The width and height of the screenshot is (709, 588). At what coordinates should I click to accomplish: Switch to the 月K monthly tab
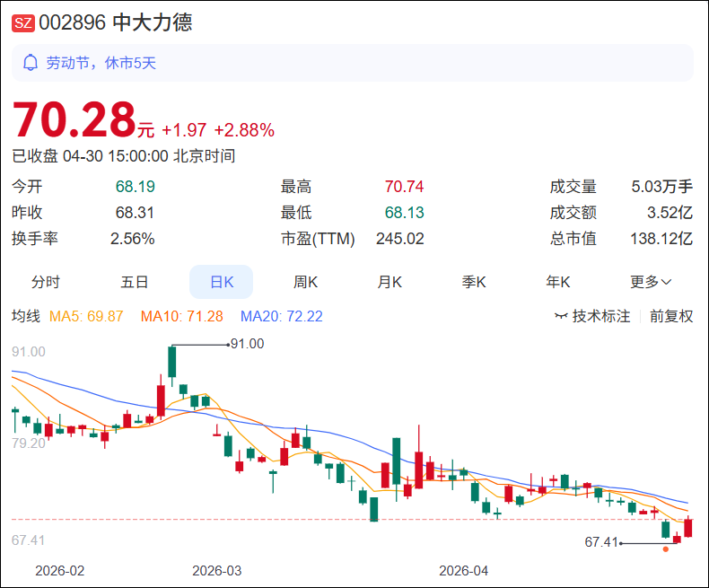pyautogui.click(x=390, y=282)
